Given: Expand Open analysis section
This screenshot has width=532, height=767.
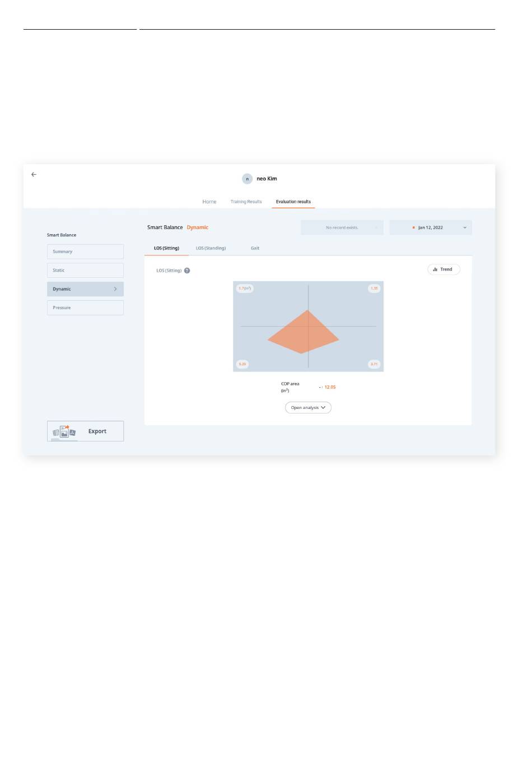Looking at the screenshot, I should pyautogui.click(x=308, y=408).
